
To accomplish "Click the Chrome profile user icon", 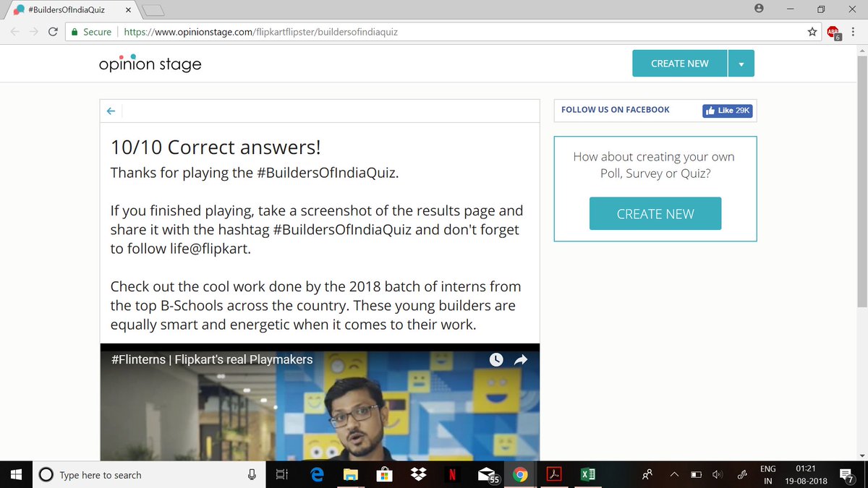I will (x=759, y=9).
